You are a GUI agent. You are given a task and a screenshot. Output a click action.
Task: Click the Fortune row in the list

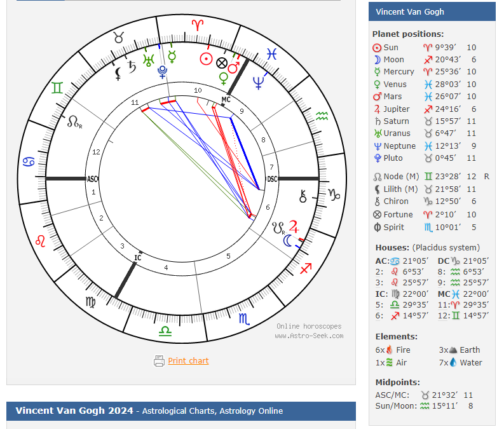tap(425, 215)
